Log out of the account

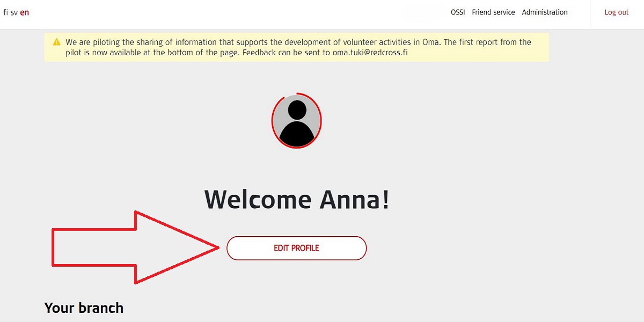[x=616, y=12]
